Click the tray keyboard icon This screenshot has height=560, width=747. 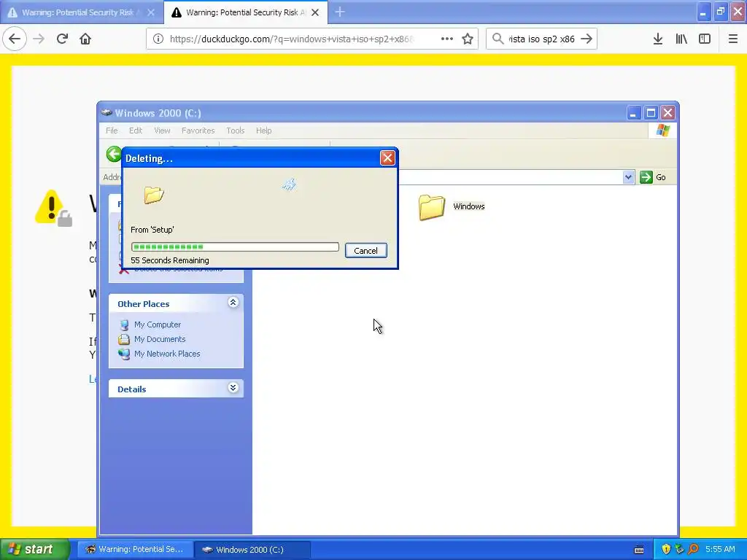point(639,550)
